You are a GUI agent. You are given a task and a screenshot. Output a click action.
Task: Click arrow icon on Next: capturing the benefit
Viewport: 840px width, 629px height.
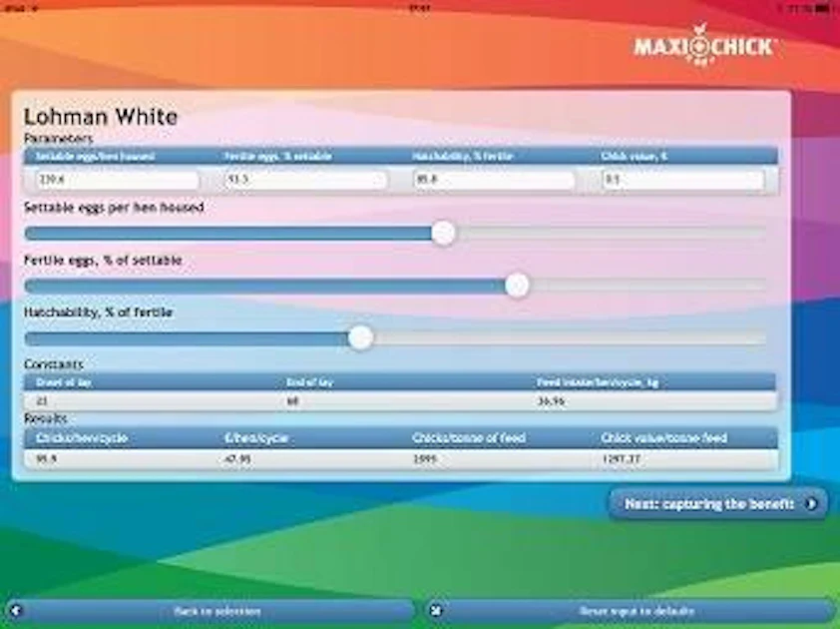[811, 504]
